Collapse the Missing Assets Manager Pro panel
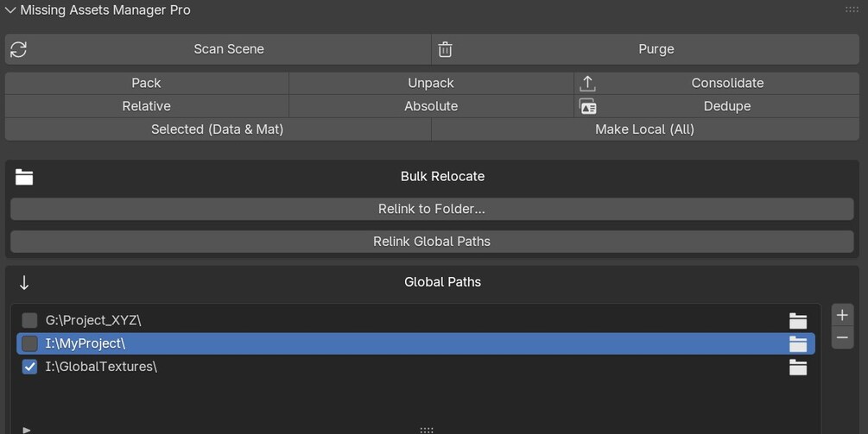This screenshot has height=434, width=868. (10, 10)
